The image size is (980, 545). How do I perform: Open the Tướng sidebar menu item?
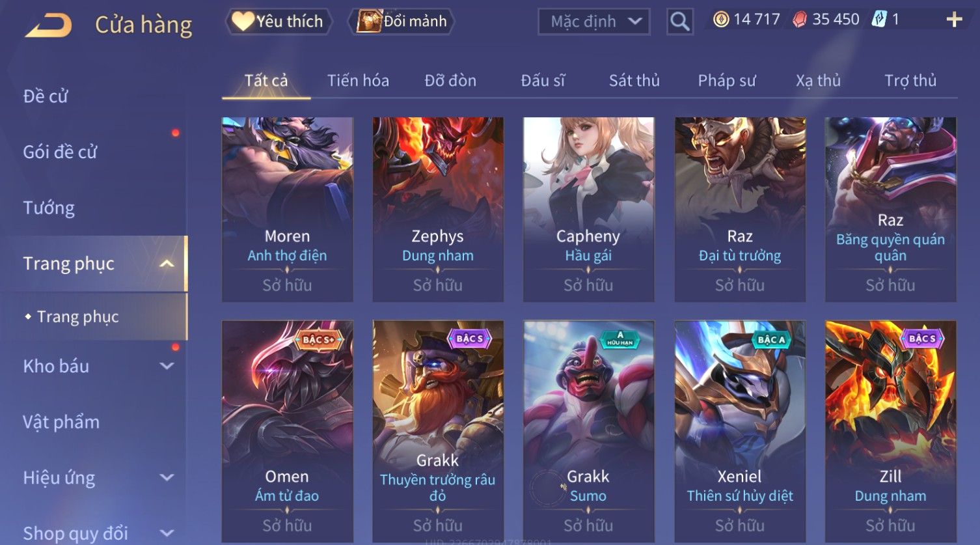[49, 208]
